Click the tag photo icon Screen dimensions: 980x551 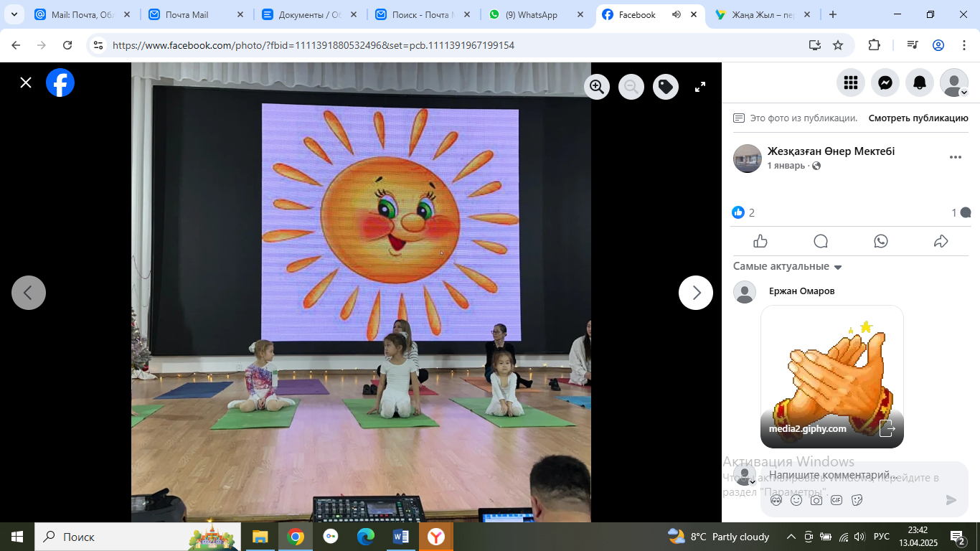click(x=666, y=87)
